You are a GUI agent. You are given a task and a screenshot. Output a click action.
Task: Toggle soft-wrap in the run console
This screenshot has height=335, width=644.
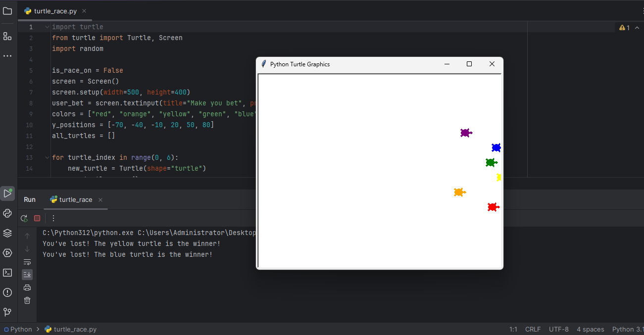click(27, 262)
